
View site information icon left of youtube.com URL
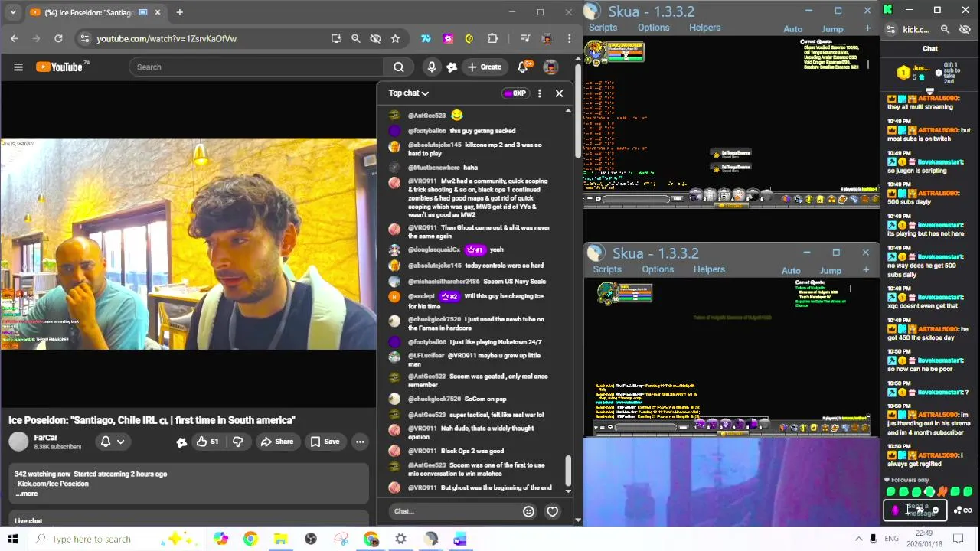click(x=85, y=38)
